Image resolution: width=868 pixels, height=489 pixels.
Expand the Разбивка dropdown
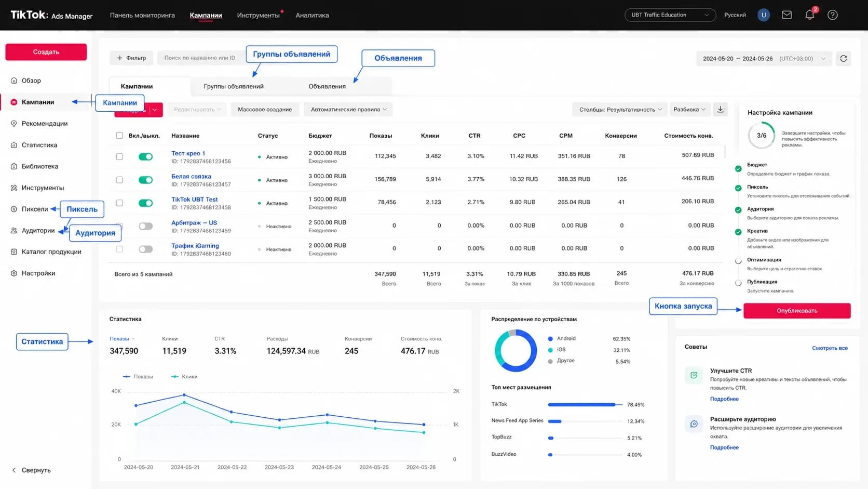pos(689,109)
